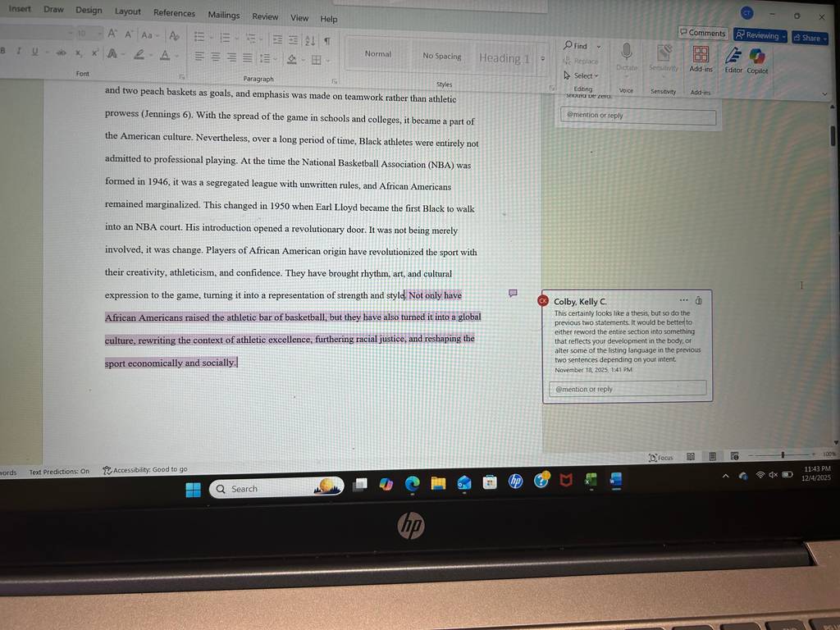Click the comment marker beside the highlighted text

point(513,293)
